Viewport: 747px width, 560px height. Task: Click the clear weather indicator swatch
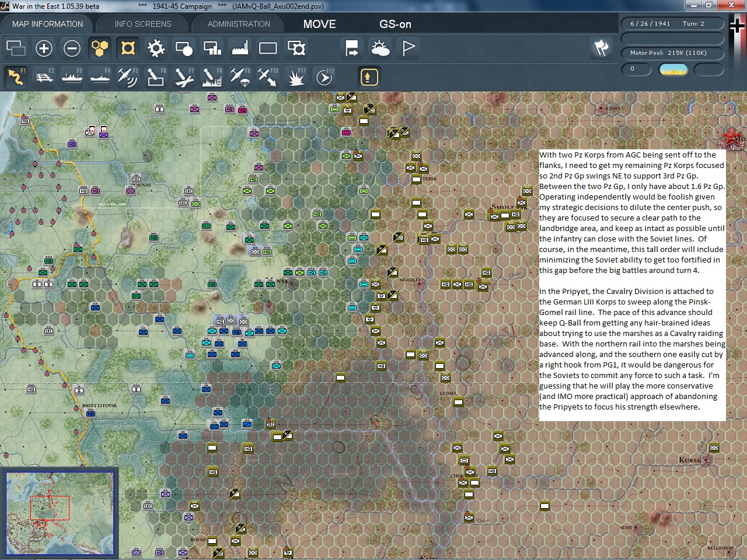tap(673, 69)
